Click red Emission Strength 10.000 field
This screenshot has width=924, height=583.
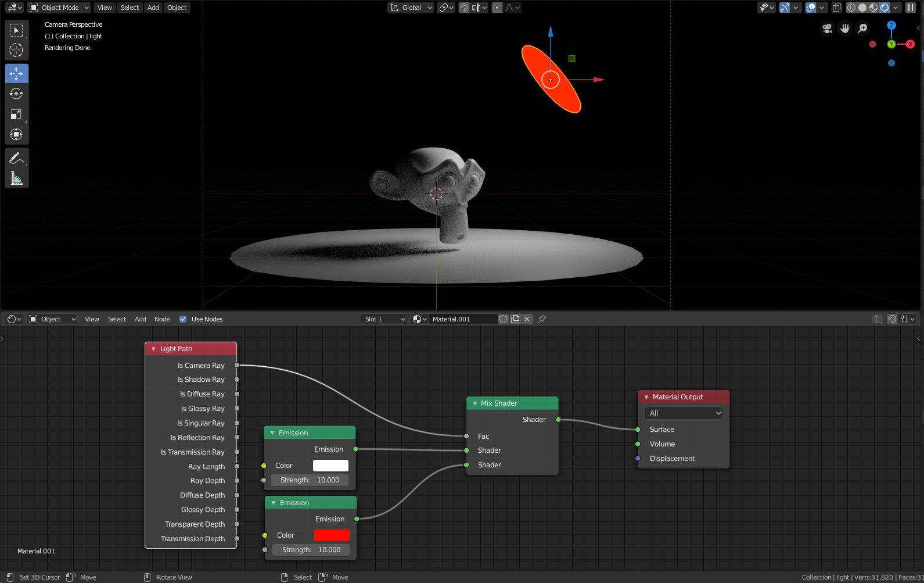point(311,550)
